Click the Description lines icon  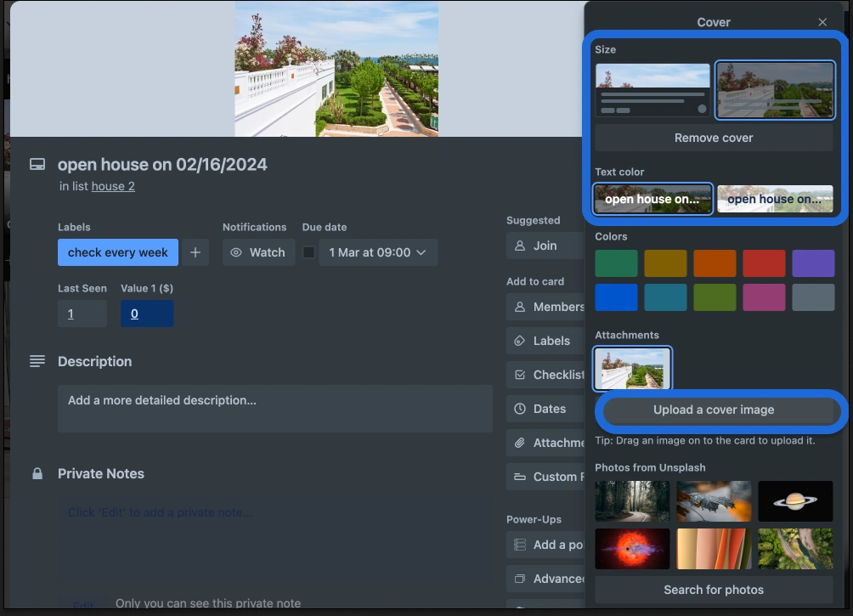coord(37,361)
